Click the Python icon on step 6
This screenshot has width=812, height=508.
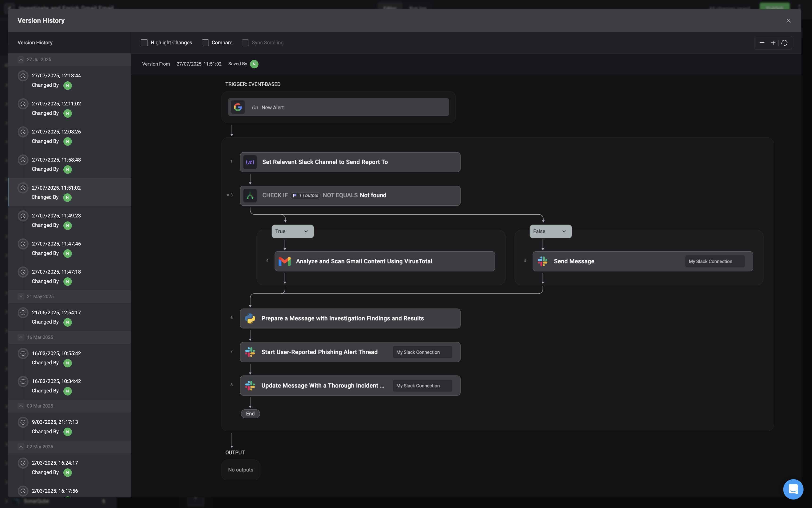(x=250, y=318)
